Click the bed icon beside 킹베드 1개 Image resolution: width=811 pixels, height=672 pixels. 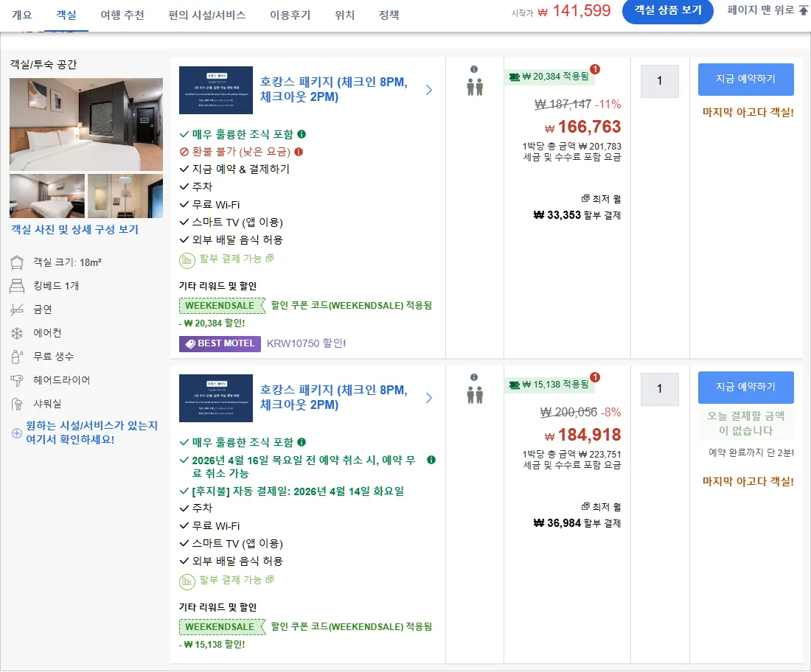pos(17,286)
